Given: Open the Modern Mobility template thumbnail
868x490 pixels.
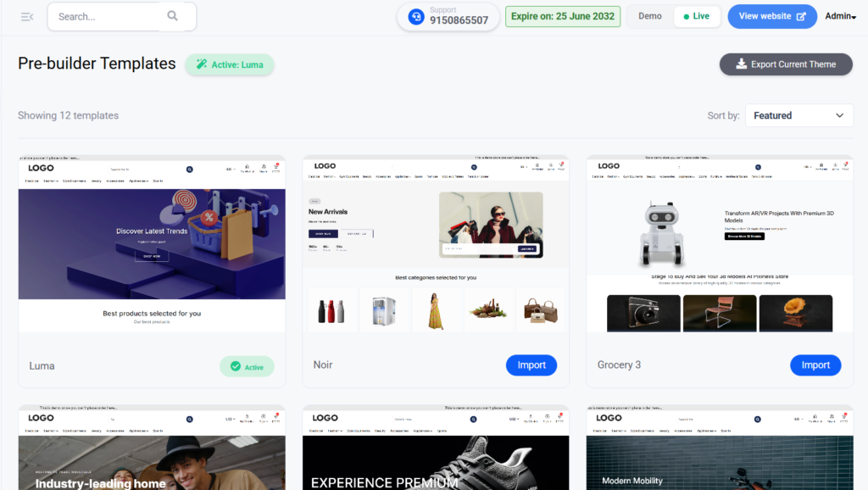Looking at the screenshot, I should pyautogui.click(x=720, y=448).
